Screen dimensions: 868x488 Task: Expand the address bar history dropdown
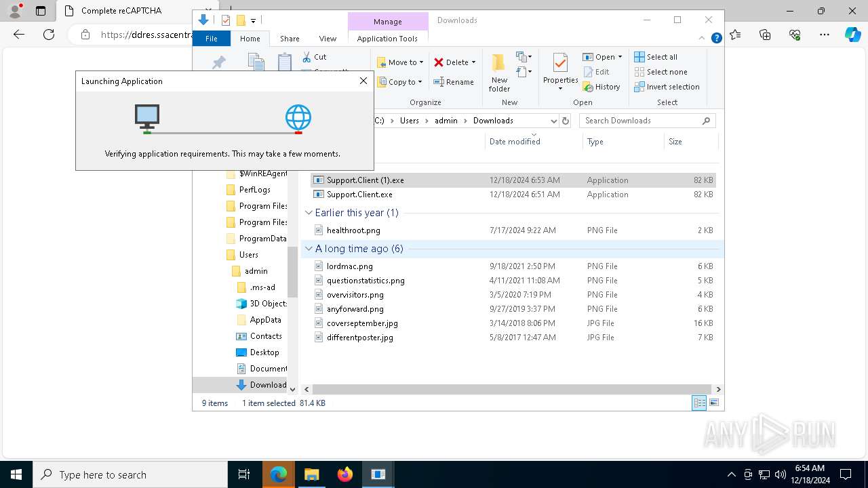point(554,121)
